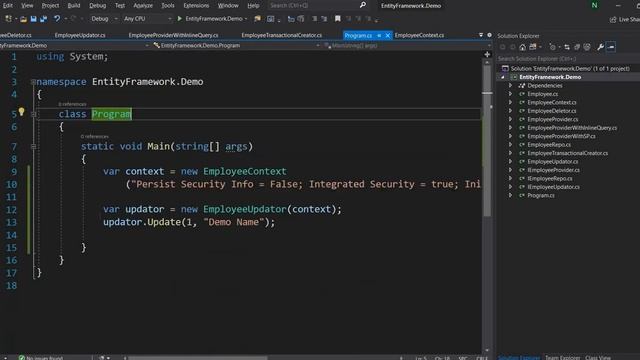The image size is (640, 360).
Task: Click the Open File toolbar icon
Action: click(24, 19)
